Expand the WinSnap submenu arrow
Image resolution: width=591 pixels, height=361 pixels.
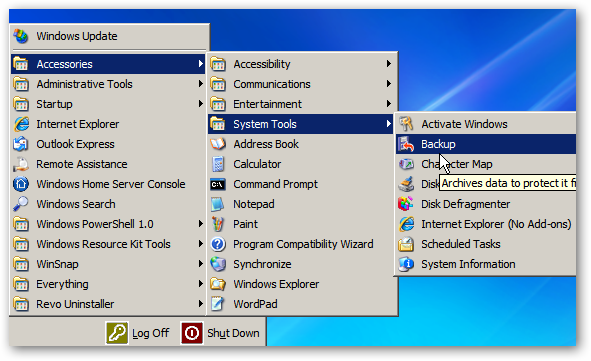[201, 264]
